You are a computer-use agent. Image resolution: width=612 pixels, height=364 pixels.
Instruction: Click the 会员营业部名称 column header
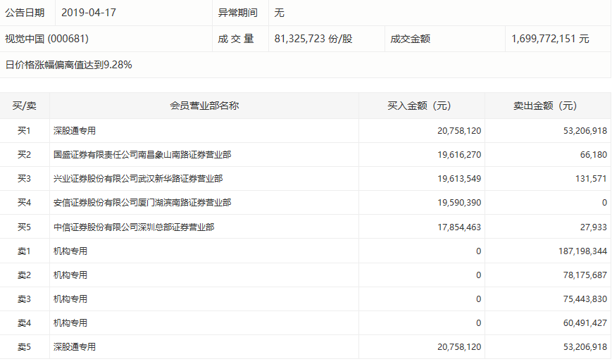click(204, 106)
